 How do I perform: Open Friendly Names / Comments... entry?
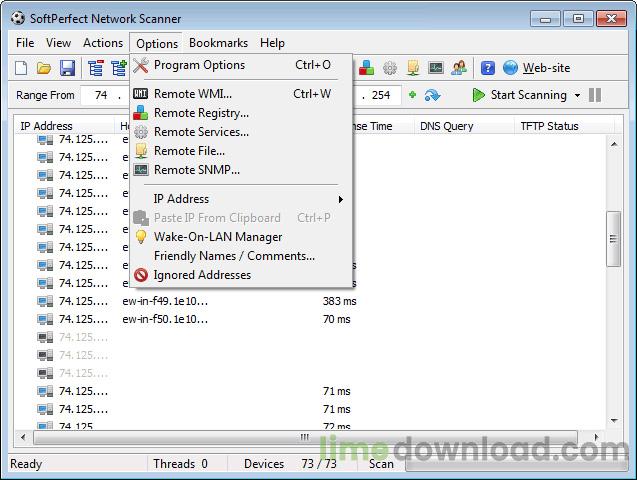241,256
